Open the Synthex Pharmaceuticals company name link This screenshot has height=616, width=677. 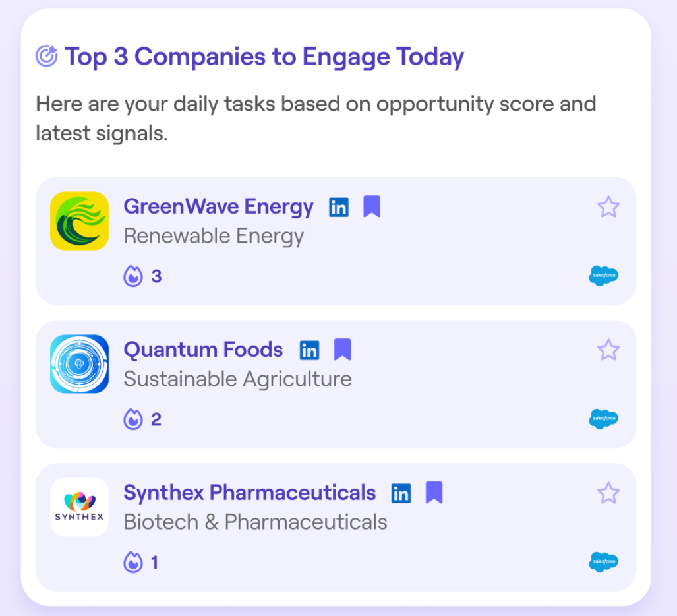[250, 493]
